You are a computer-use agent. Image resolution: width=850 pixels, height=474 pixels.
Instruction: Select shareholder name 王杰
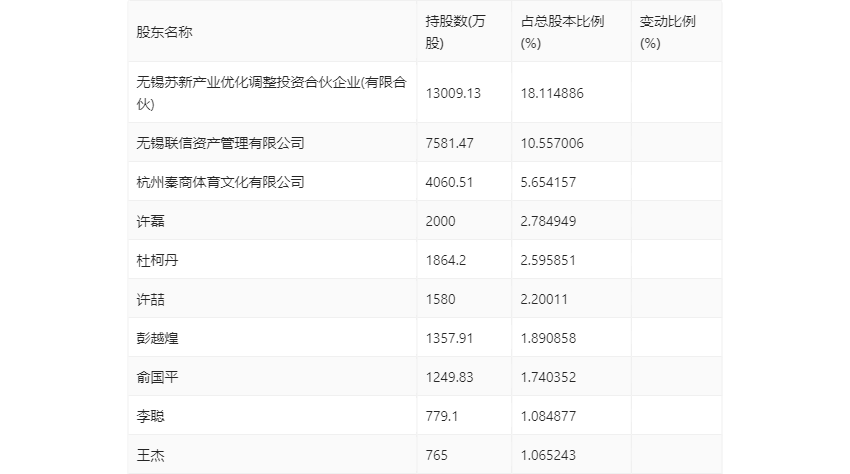click(x=150, y=456)
